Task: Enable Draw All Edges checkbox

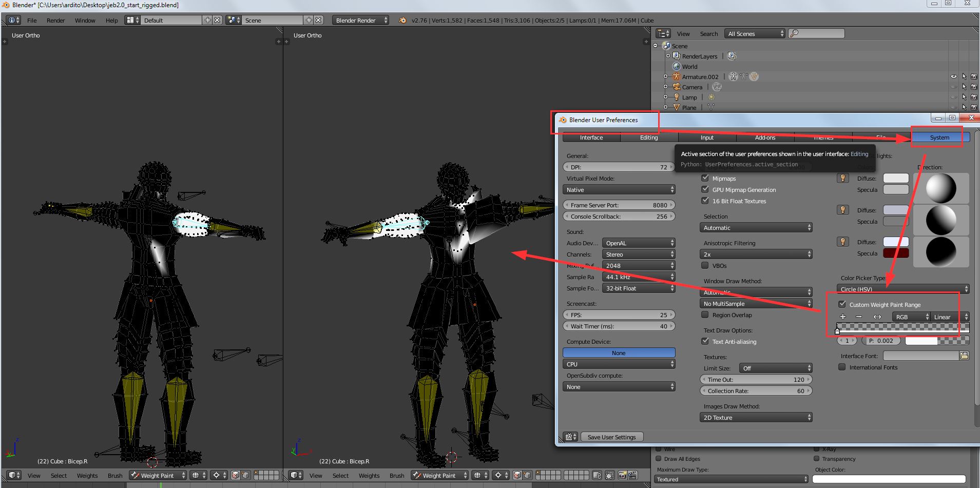Action: point(659,459)
